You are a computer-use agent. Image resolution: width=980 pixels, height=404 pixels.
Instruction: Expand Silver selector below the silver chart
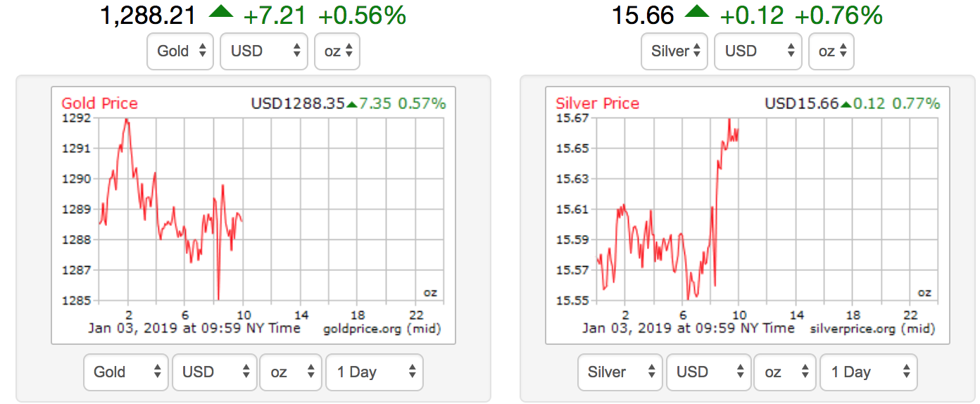pyautogui.click(x=620, y=372)
